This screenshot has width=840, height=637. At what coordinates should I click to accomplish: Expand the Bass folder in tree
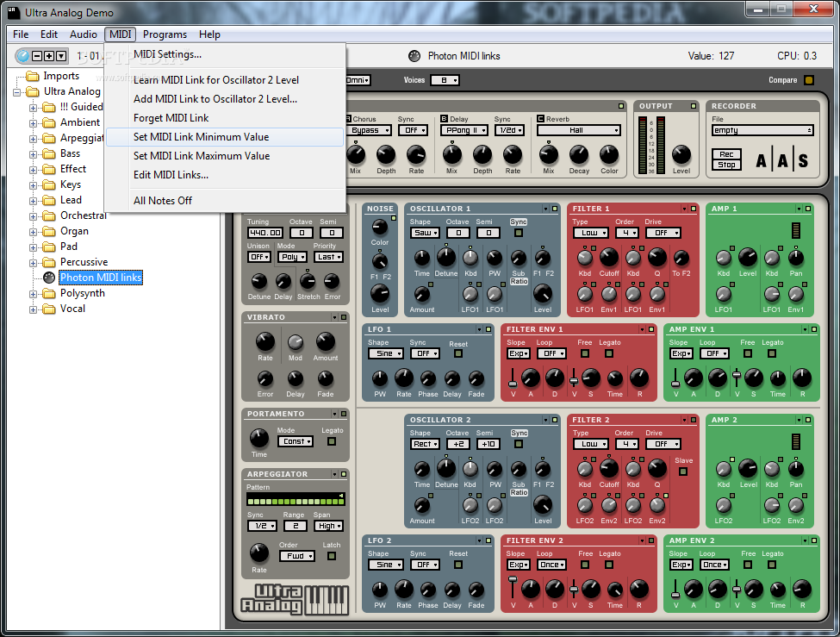(x=34, y=154)
